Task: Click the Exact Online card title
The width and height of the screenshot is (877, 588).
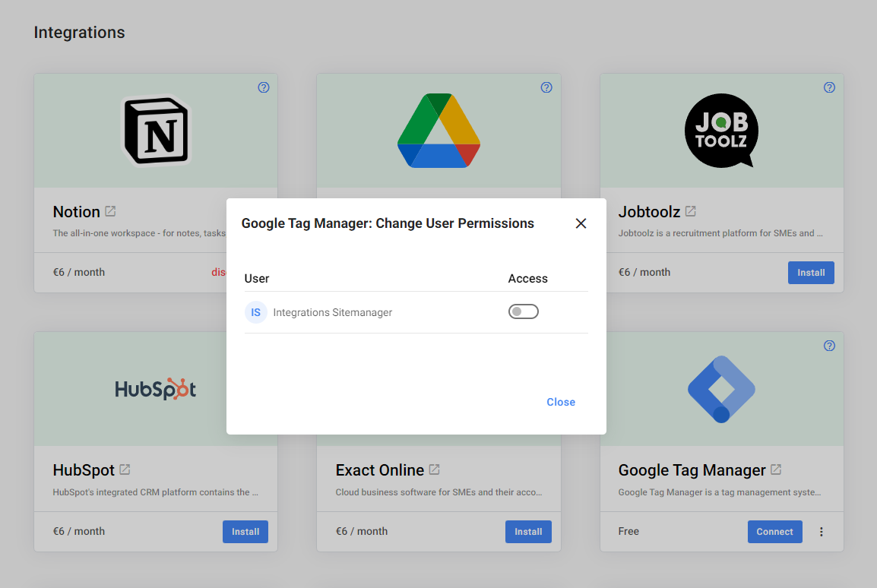Action: click(380, 470)
